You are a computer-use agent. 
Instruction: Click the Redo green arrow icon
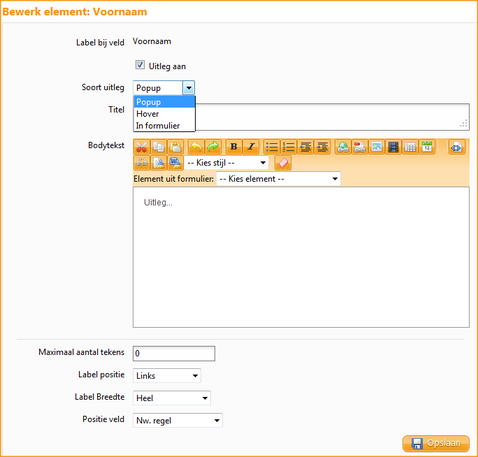click(x=213, y=147)
